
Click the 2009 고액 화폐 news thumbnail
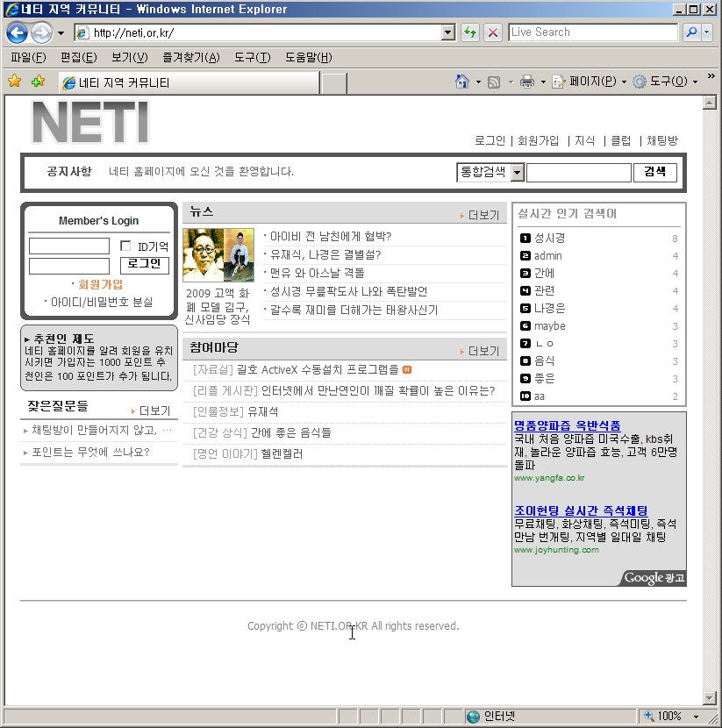click(x=218, y=255)
